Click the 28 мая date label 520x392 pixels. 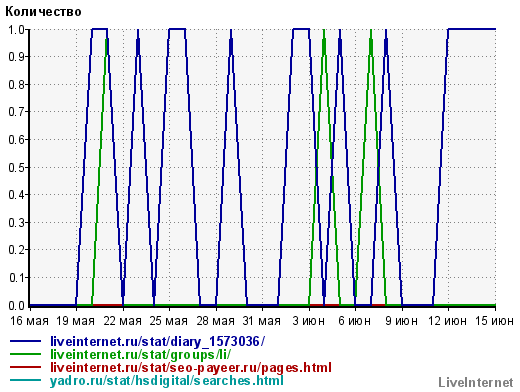click(215, 321)
